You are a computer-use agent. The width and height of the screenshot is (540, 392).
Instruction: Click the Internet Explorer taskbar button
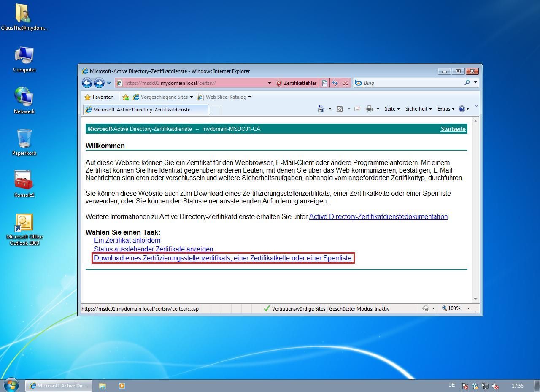[59, 385]
